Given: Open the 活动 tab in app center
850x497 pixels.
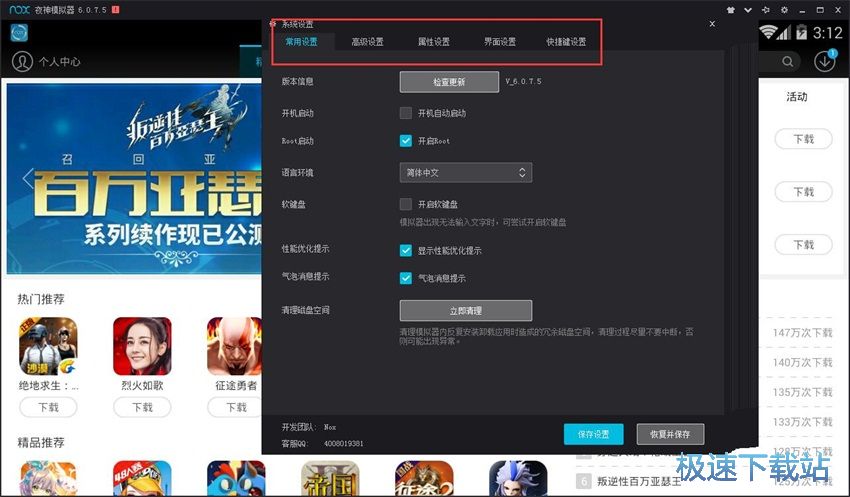Looking at the screenshot, I should (797, 97).
